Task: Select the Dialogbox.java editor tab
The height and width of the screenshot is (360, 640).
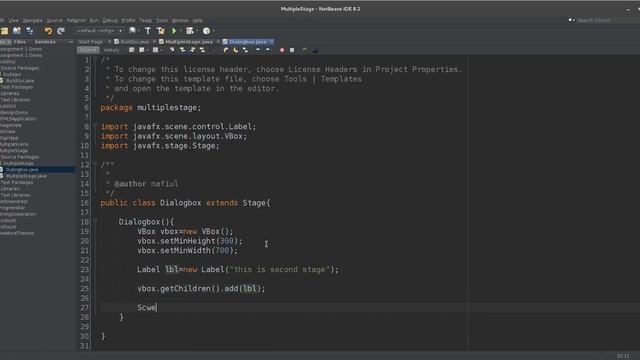Action: [247, 42]
